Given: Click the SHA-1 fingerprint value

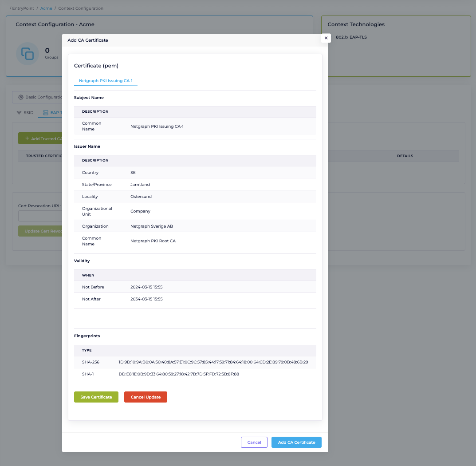Looking at the screenshot, I should 179,374.
